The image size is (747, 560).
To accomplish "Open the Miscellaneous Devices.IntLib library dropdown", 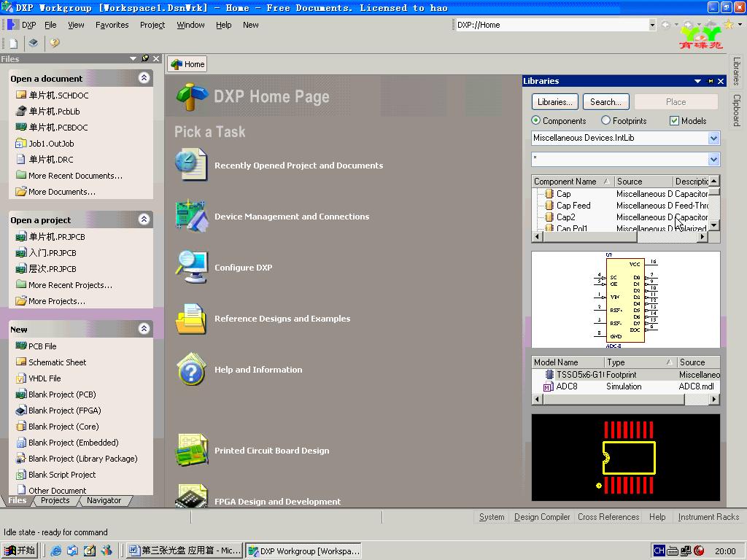I will [713, 138].
